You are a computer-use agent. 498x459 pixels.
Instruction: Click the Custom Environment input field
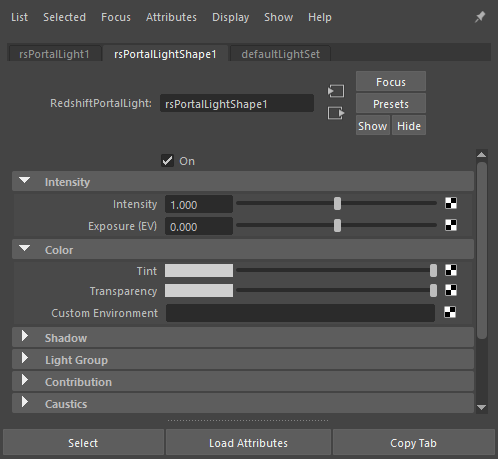pos(300,313)
